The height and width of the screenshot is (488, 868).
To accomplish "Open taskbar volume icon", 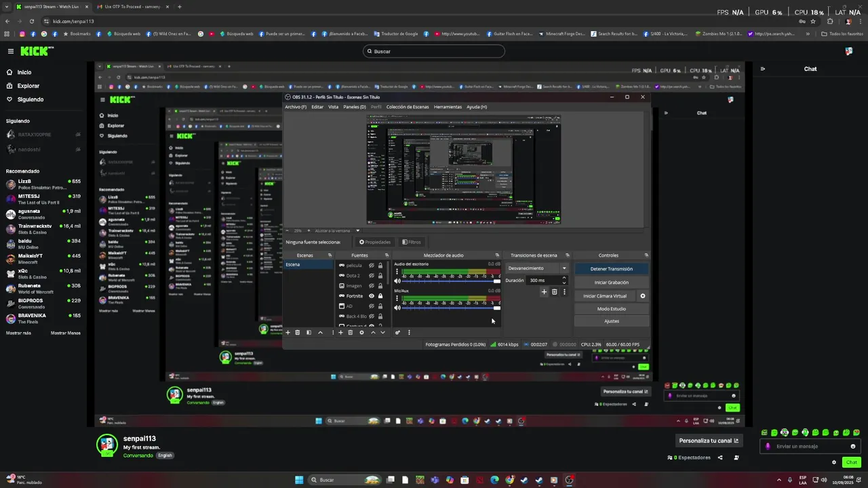I will click(x=824, y=480).
